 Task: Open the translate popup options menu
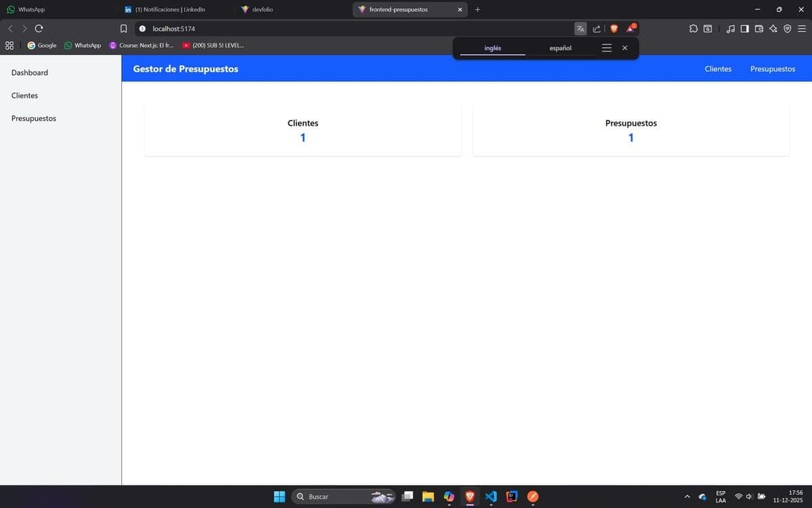pos(607,48)
